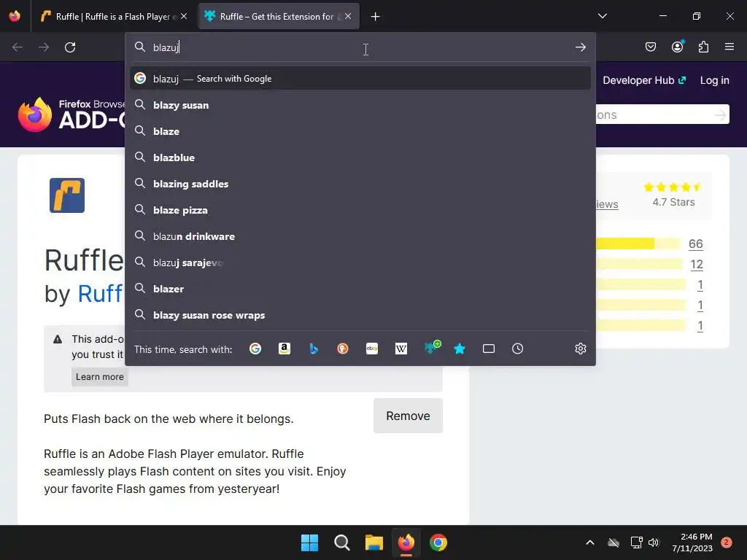Pick the 'blazblue' suggestion
Viewport: 747px width, 560px height.
pyautogui.click(x=360, y=157)
